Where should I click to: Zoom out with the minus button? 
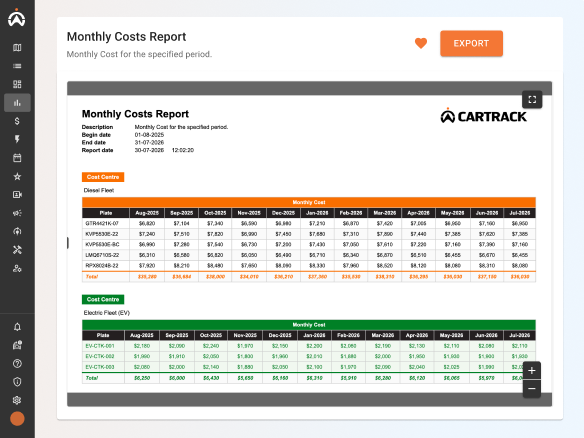coord(532,389)
